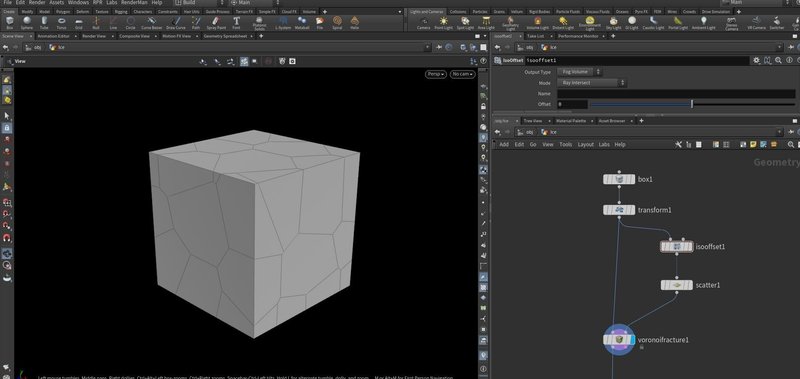Image resolution: width=800 pixels, height=379 pixels.
Task: Add a Camera from the lights shelf
Action: tap(423, 22)
